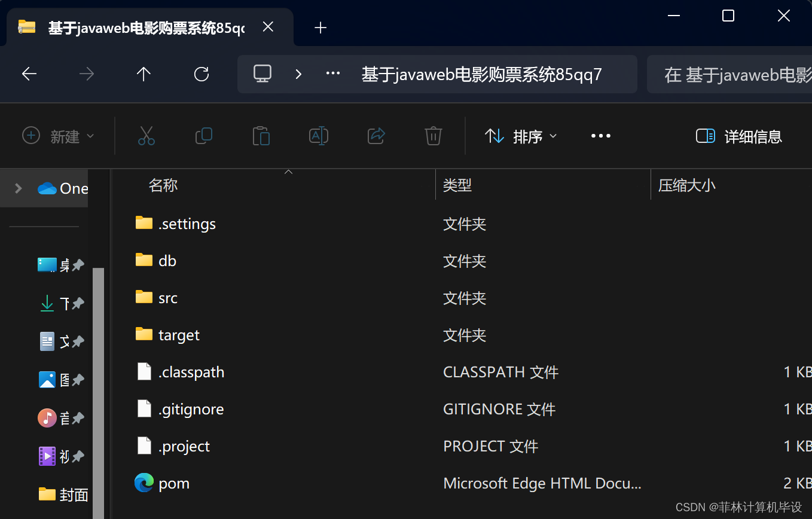Open the Videos quick access item

[54, 456]
